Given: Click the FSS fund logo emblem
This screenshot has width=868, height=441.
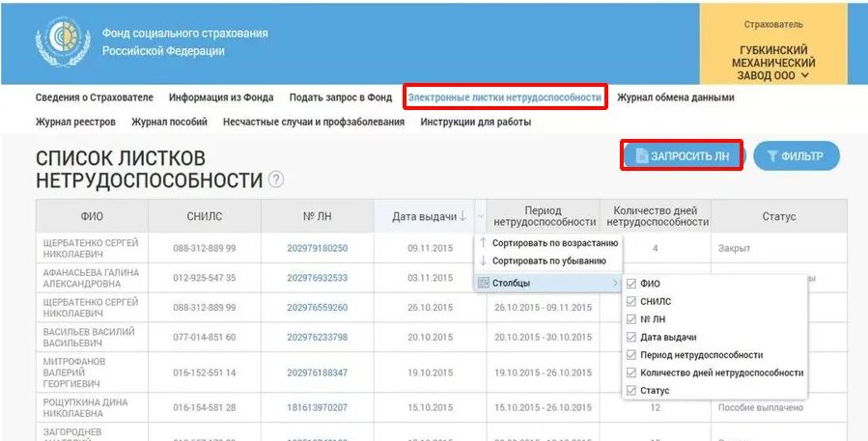Looking at the screenshot, I should pyautogui.click(x=63, y=42).
